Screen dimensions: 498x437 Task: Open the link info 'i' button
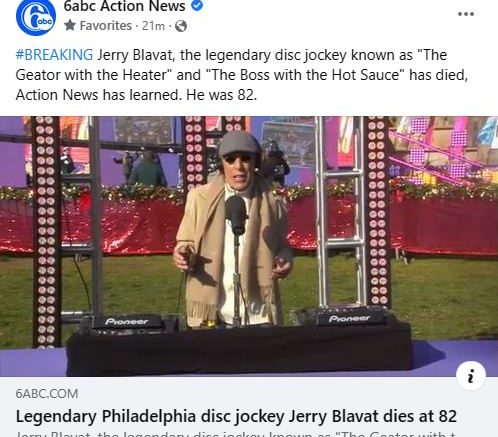471,375
